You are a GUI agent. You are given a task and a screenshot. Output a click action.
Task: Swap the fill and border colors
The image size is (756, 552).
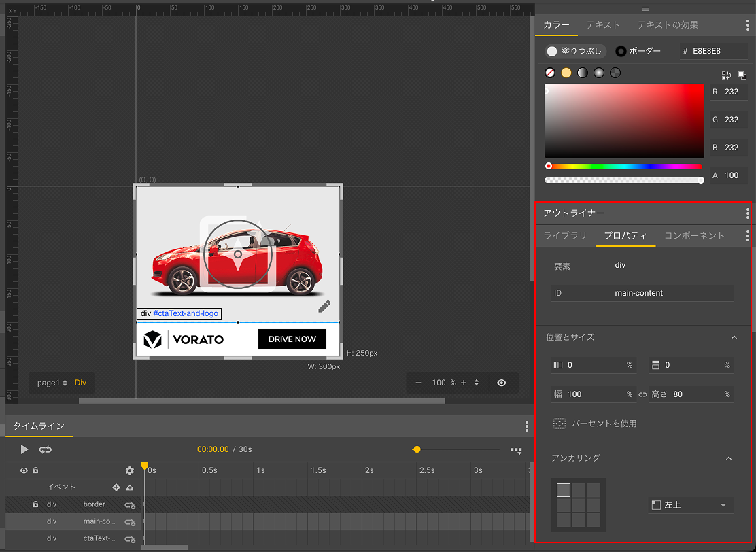[x=726, y=75]
